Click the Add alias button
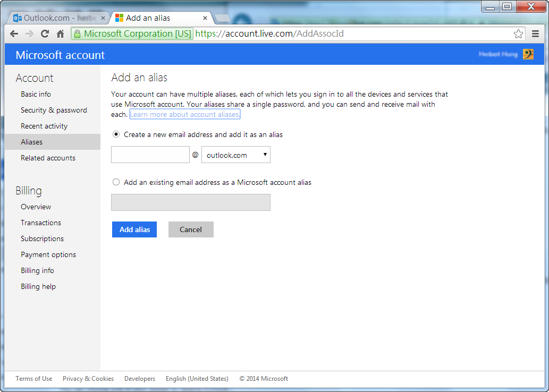This screenshot has height=392, width=549. [134, 229]
